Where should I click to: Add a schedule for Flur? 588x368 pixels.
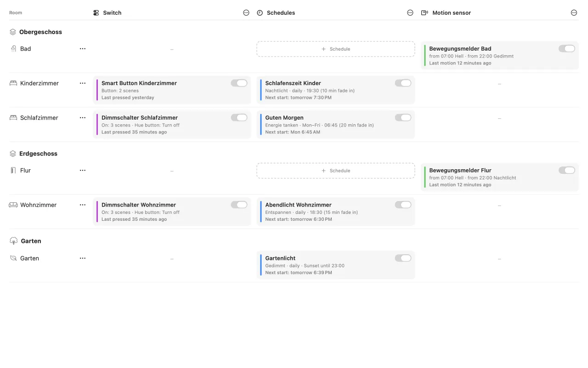point(336,171)
